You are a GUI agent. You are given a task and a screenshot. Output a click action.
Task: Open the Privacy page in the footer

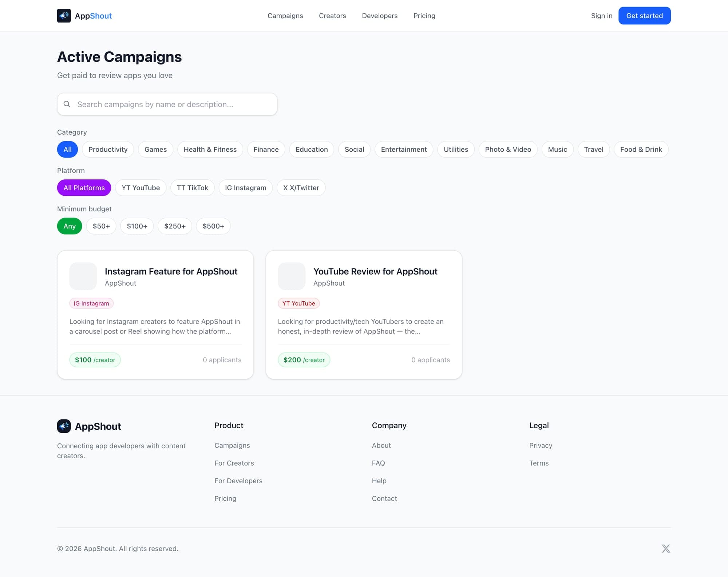point(541,445)
